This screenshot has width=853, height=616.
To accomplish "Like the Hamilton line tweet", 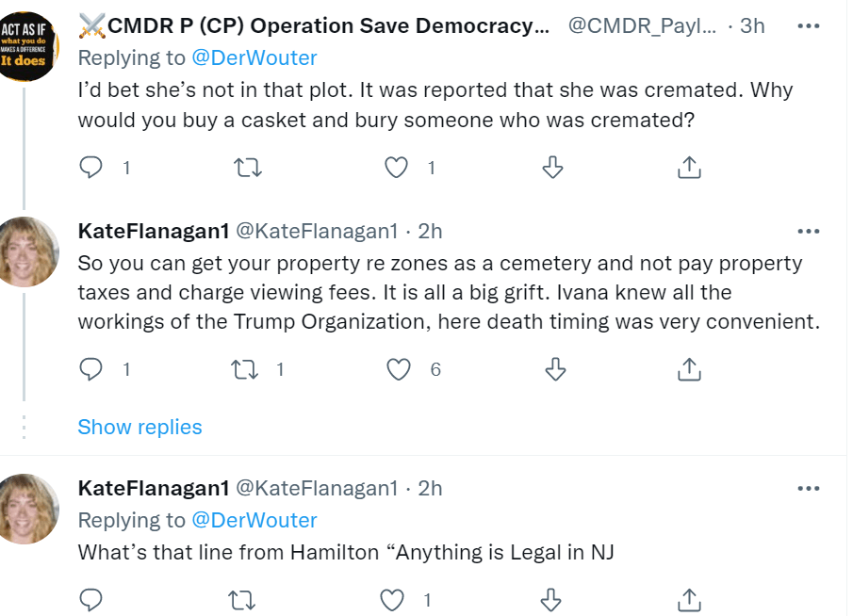I will (392, 599).
